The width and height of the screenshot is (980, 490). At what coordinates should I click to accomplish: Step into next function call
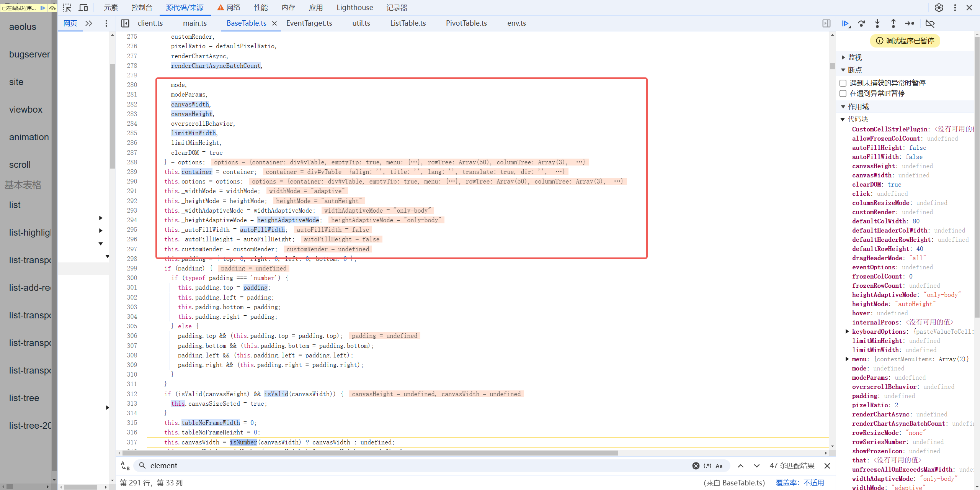point(877,23)
